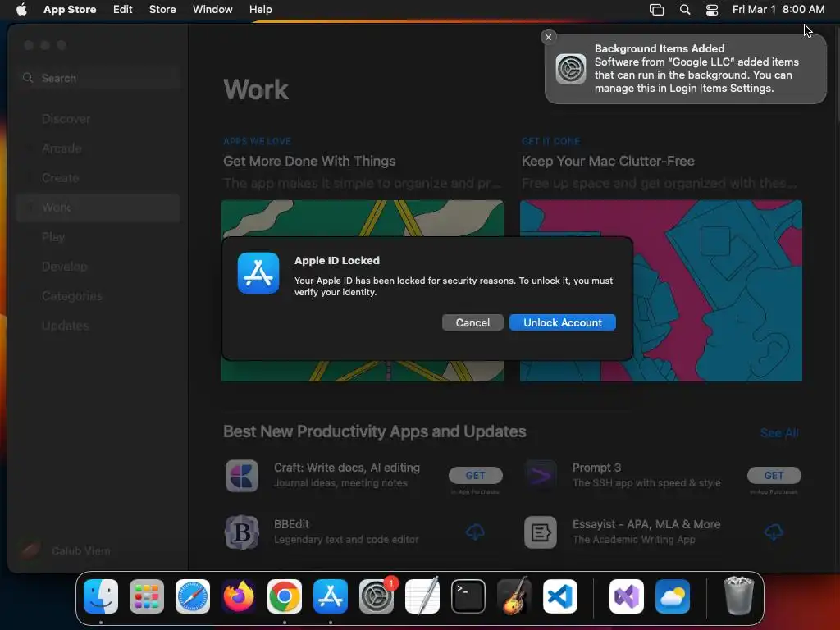Open the Edit menu
This screenshot has height=630, width=840.
click(x=123, y=10)
